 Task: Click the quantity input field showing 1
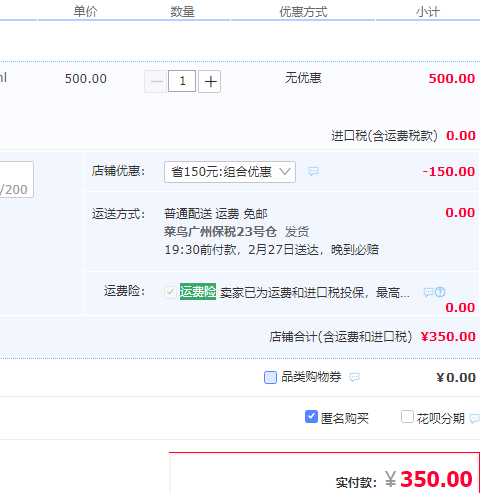(x=182, y=81)
